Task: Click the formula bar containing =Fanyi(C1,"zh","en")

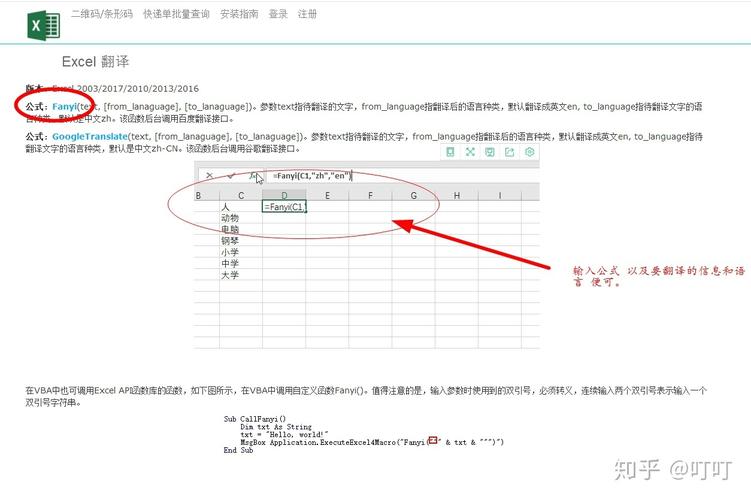Action: click(x=402, y=176)
